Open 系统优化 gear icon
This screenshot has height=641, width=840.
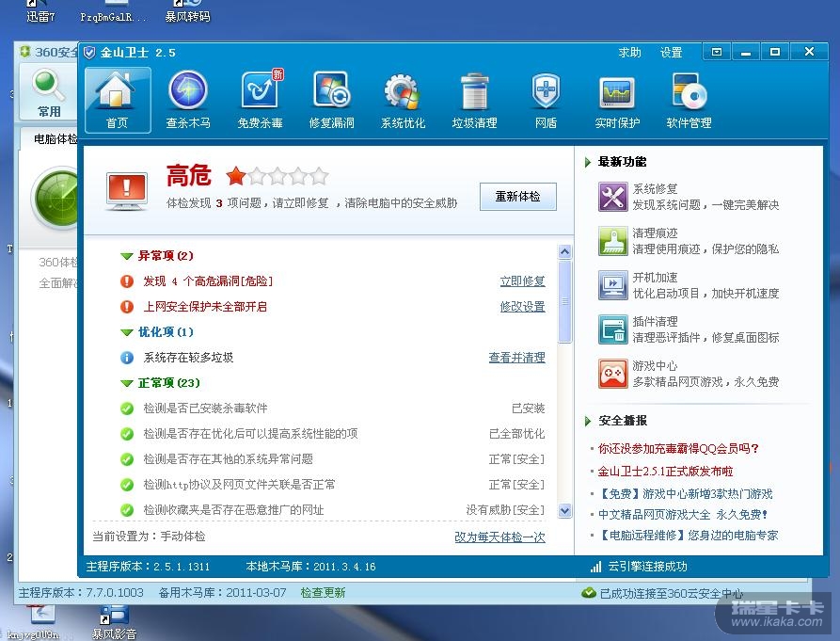(403, 100)
